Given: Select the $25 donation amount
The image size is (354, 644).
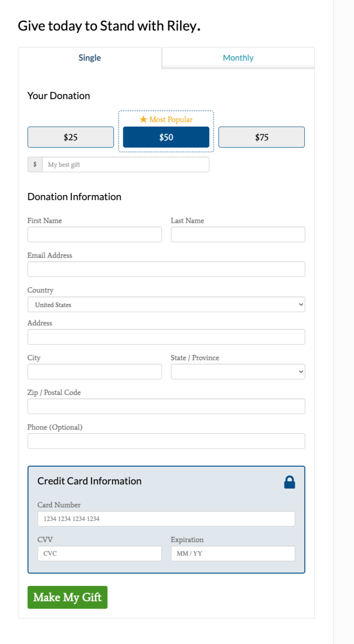Looking at the screenshot, I should [x=70, y=137].
